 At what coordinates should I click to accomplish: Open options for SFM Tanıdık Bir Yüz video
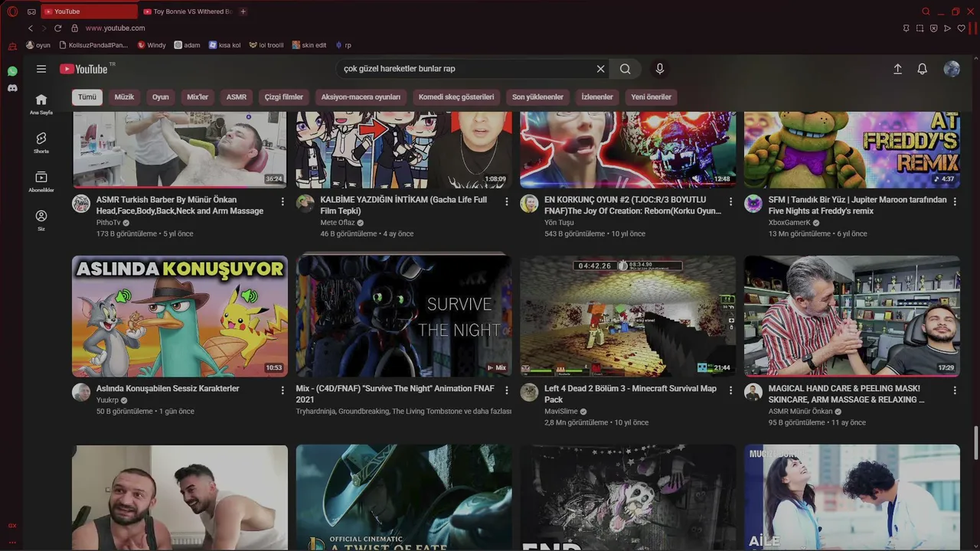(x=955, y=201)
